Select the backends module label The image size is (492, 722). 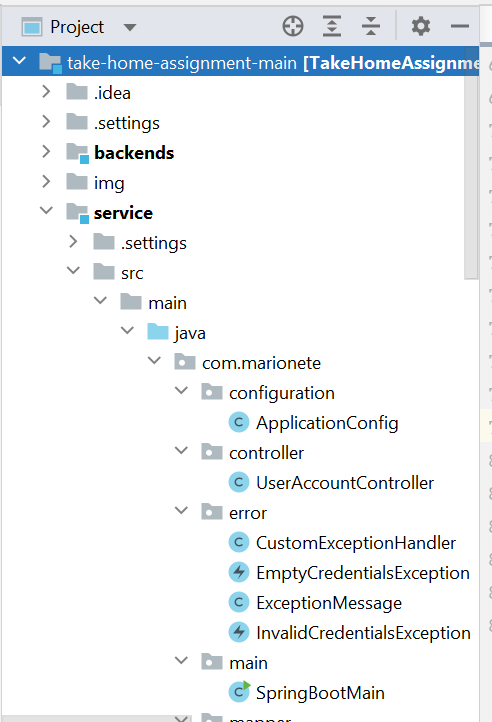coord(134,152)
